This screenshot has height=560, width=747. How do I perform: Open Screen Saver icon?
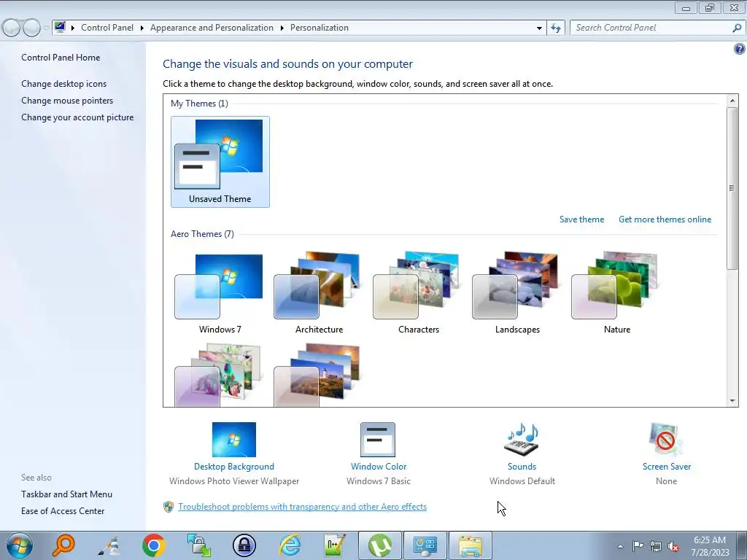tap(666, 440)
